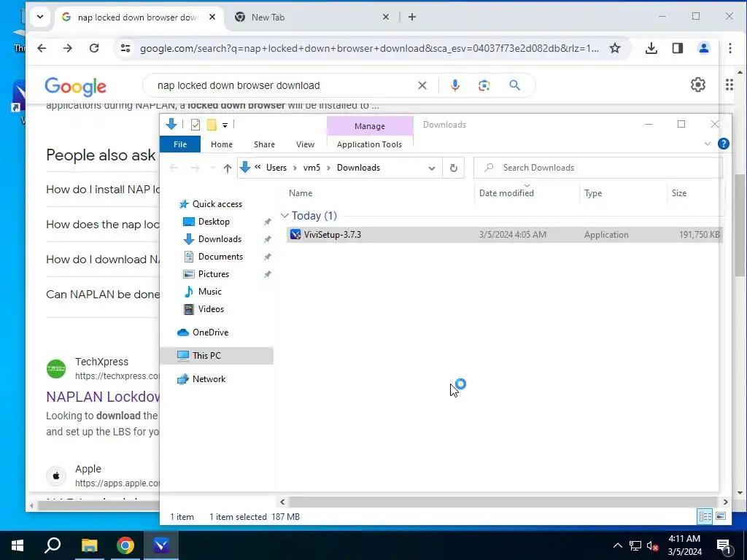Viewport: 747px width, 560px height.
Task: Close the nap locked down browser tab
Action: pyautogui.click(x=212, y=17)
